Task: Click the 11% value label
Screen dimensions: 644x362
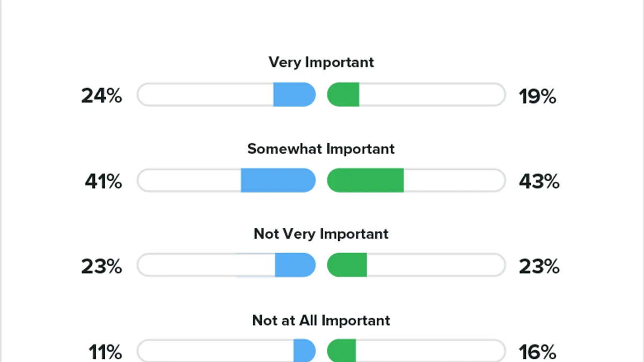Action: point(105,352)
